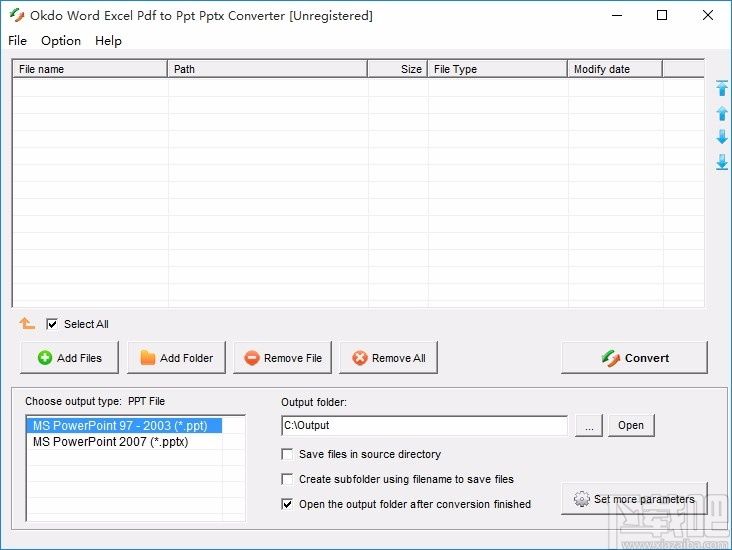Screen dimensions: 732x550
Task: Sort list by File name column header
Action: pos(90,69)
